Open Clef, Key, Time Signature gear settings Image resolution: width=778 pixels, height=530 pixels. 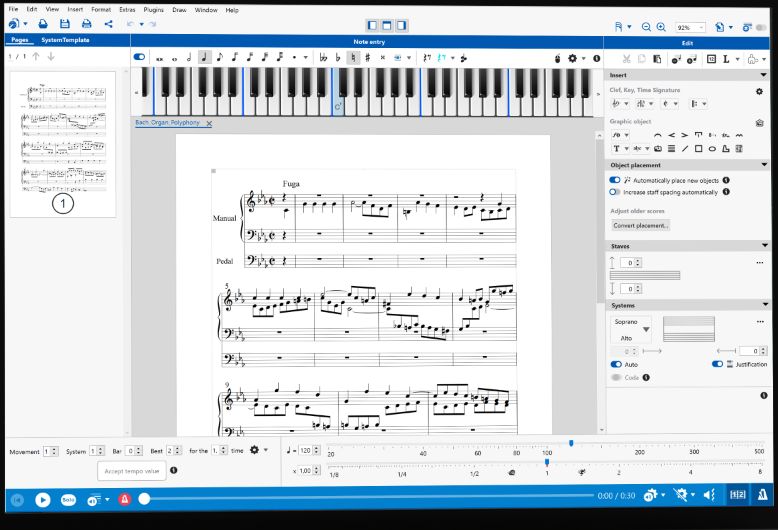[759, 91]
